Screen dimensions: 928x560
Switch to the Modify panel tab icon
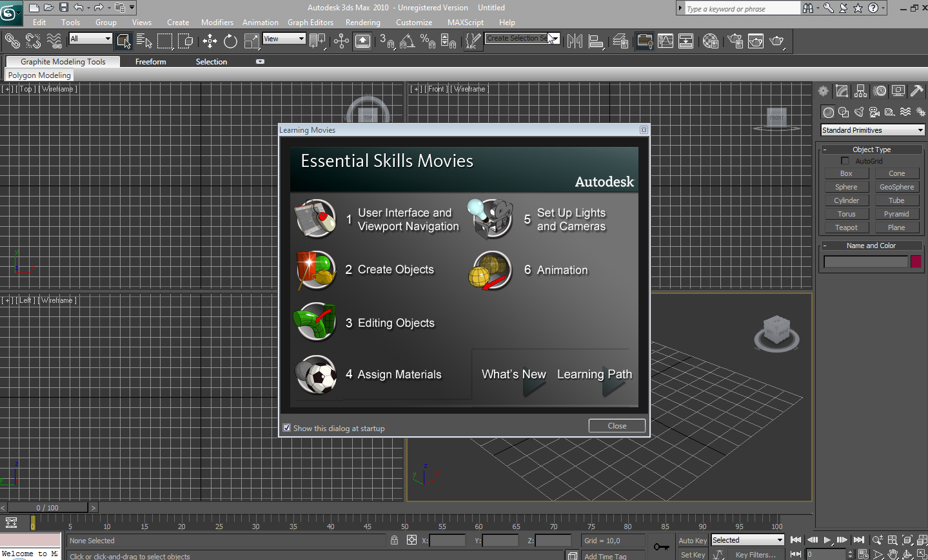pos(842,92)
